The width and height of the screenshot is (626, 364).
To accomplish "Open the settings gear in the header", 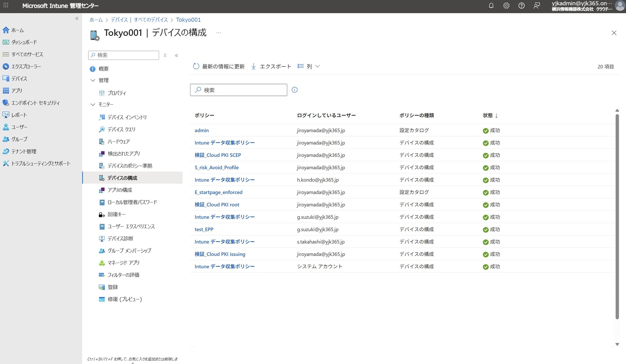I will [x=506, y=6].
